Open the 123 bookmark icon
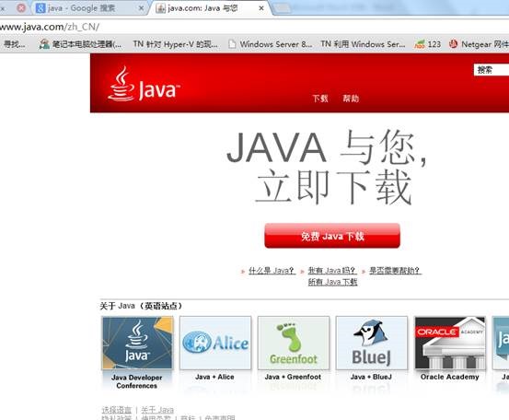 [x=420, y=44]
